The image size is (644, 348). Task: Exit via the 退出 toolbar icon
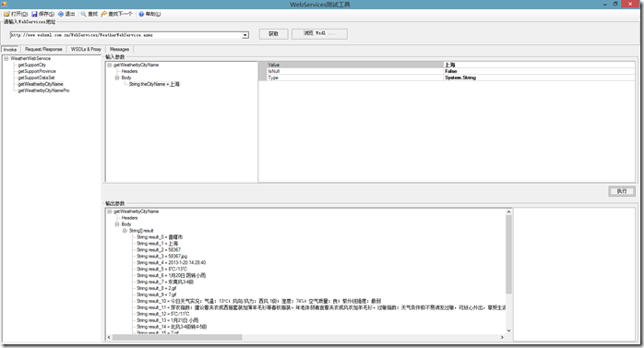pos(61,14)
